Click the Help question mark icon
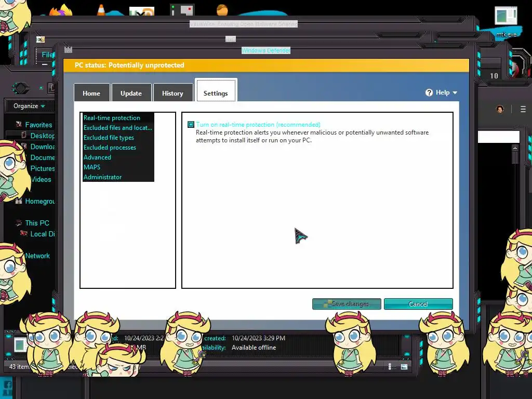The image size is (532, 399). coord(429,92)
